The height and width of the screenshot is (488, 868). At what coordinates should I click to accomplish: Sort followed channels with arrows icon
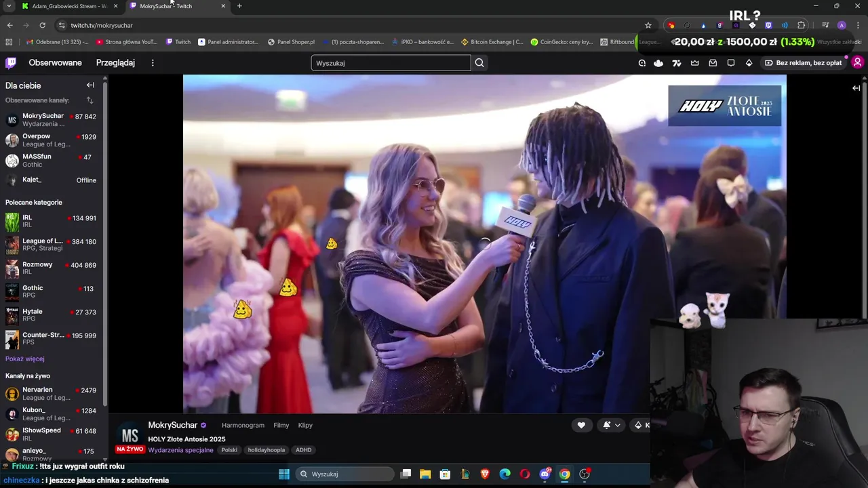(90, 100)
